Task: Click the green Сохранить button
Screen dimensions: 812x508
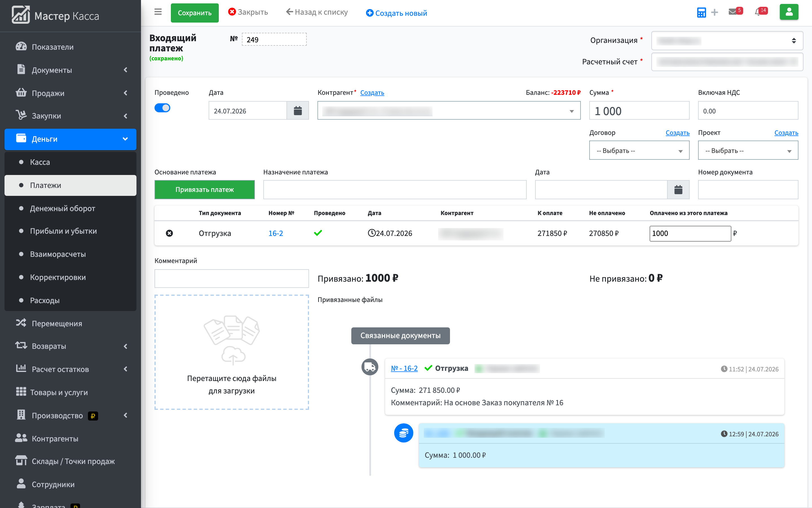Action: (x=195, y=13)
